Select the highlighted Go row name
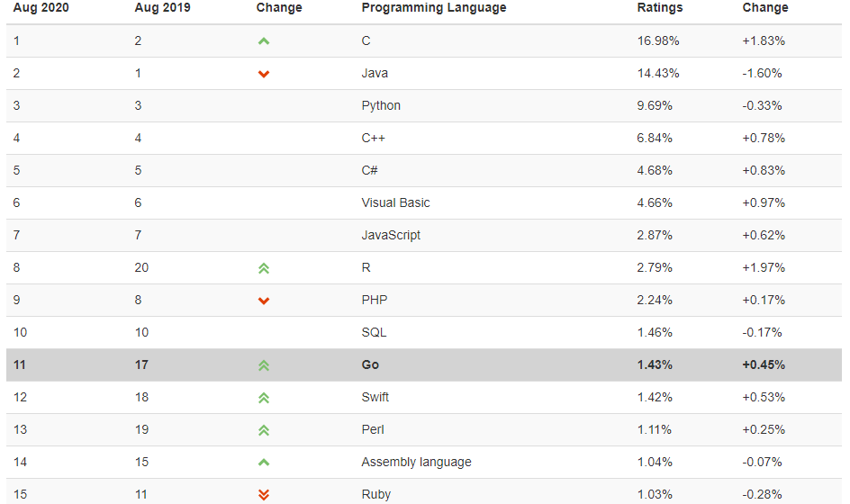850x504 pixels. [370, 364]
